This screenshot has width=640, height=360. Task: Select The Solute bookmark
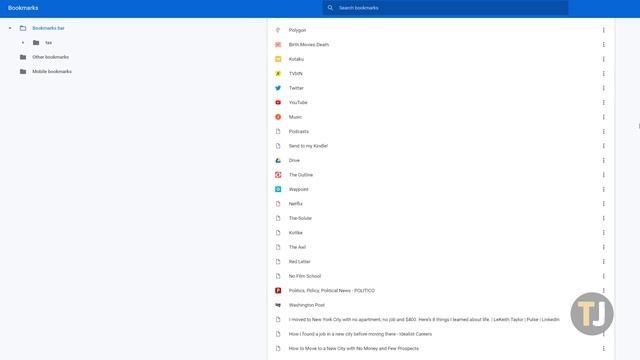(300, 218)
